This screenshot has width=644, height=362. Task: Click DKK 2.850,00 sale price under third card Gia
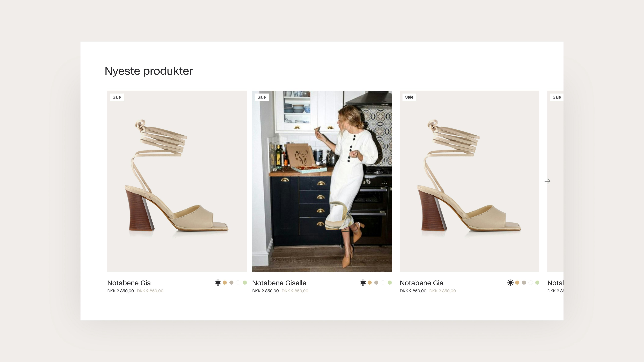point(413,291)
